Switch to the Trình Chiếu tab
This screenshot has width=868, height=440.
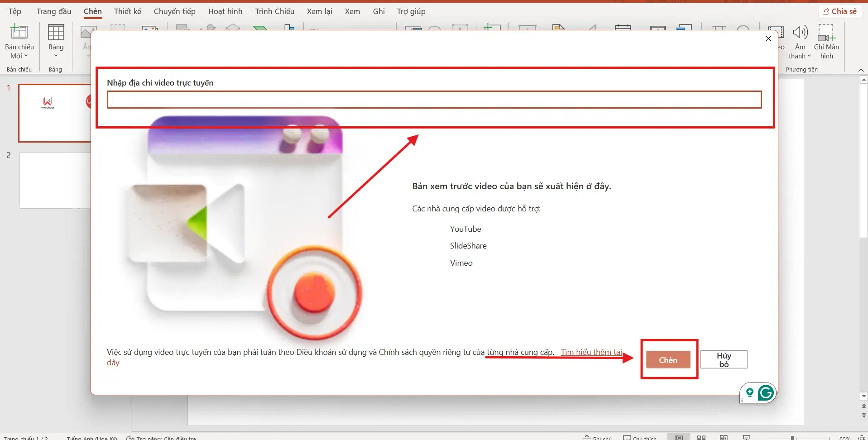274,11
